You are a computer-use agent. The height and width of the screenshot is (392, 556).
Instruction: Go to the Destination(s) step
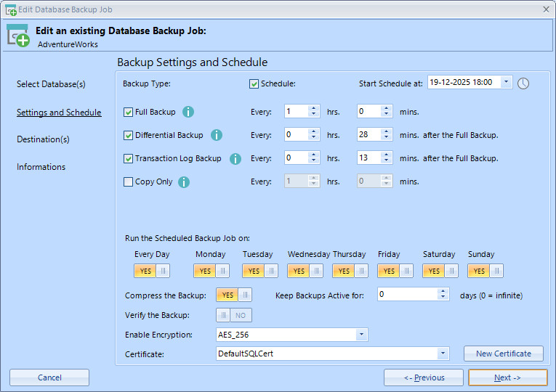tap(44, 139)
